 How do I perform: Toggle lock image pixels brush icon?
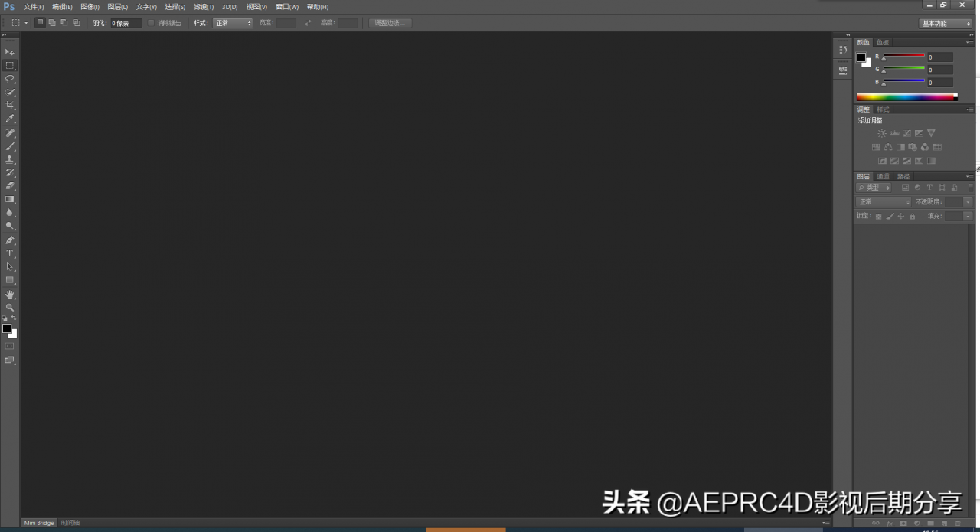coord(890,217)
